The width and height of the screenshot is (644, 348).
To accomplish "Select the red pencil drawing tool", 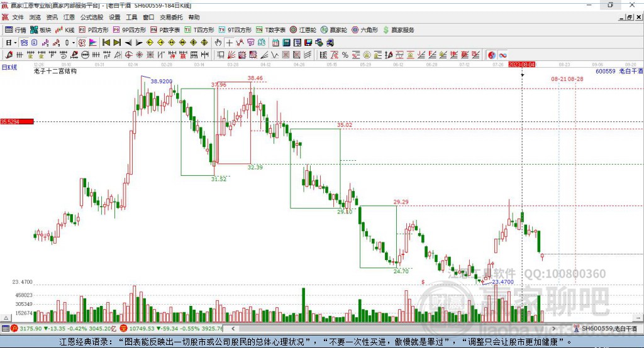I will pyautogui.click(x=9, y=55).
